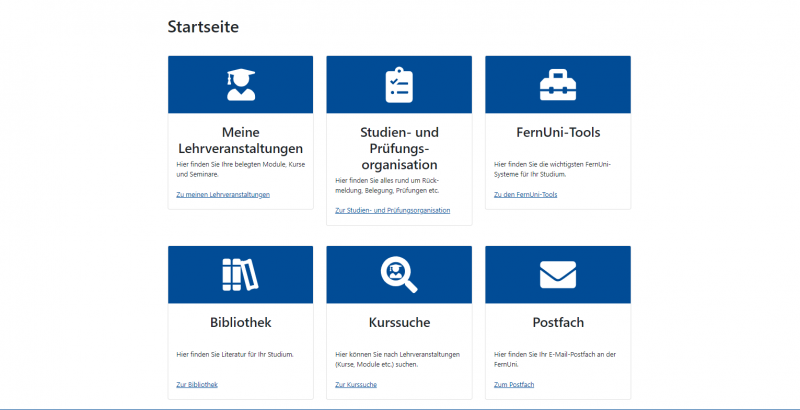Click text 'Hier können Sie nach Lehrveranstaltungen suchen'

point(397,360)
